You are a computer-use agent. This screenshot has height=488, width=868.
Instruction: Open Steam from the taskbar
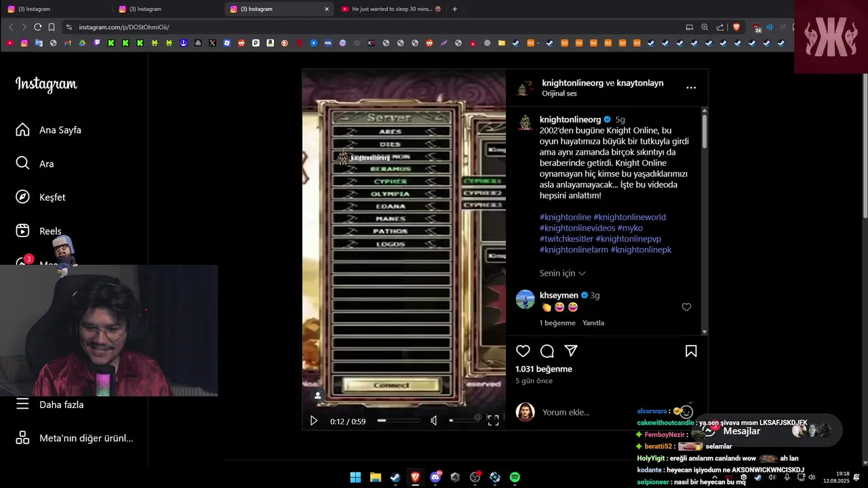[395, 477]
